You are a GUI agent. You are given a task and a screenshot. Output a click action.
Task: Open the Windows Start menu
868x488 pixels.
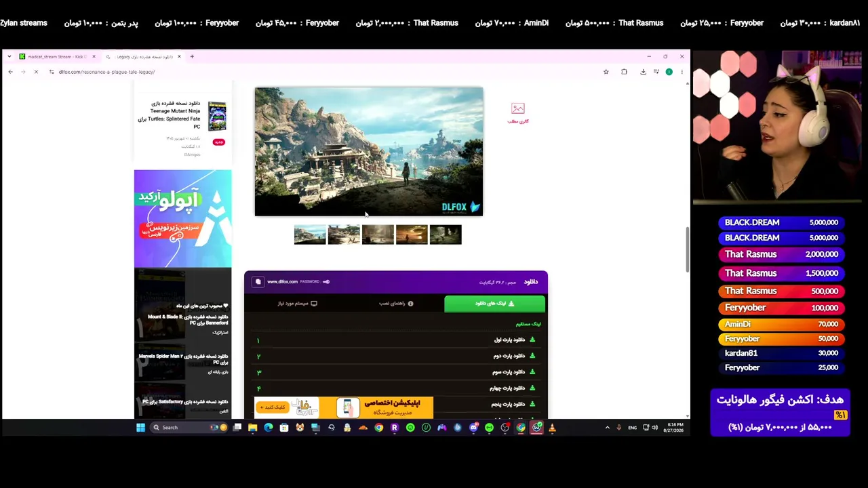140,428
